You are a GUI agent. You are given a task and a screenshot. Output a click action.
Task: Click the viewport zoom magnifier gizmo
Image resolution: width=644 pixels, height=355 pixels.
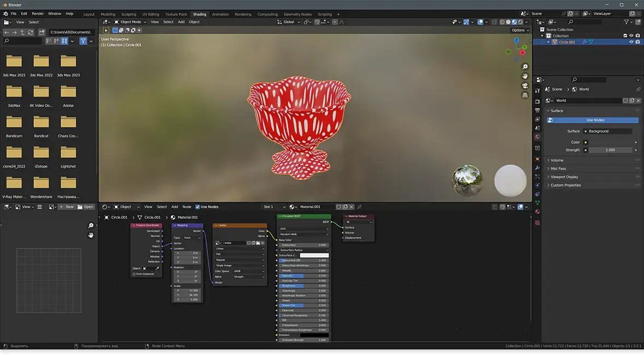click(x=525, y=67)
